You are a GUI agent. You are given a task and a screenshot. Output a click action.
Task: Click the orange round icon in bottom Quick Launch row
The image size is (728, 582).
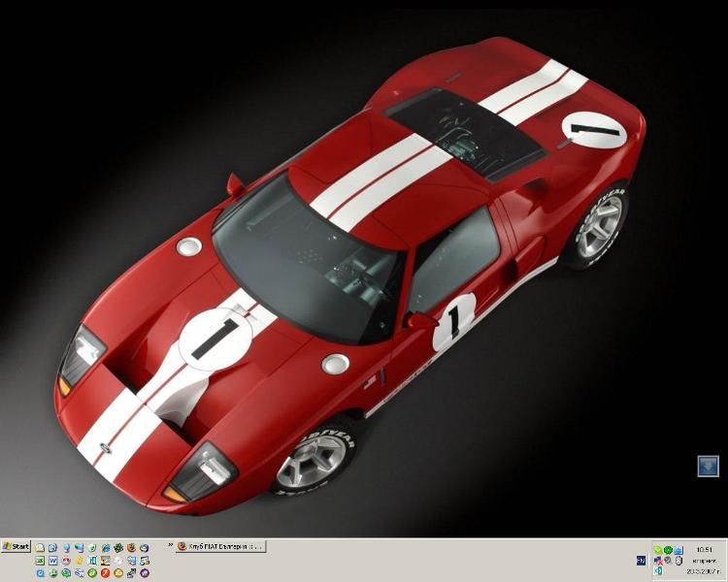[118, 573]
